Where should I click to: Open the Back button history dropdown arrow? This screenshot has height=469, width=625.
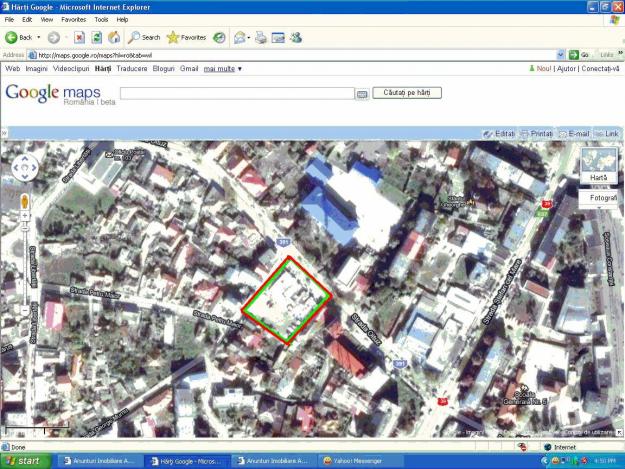39,37
